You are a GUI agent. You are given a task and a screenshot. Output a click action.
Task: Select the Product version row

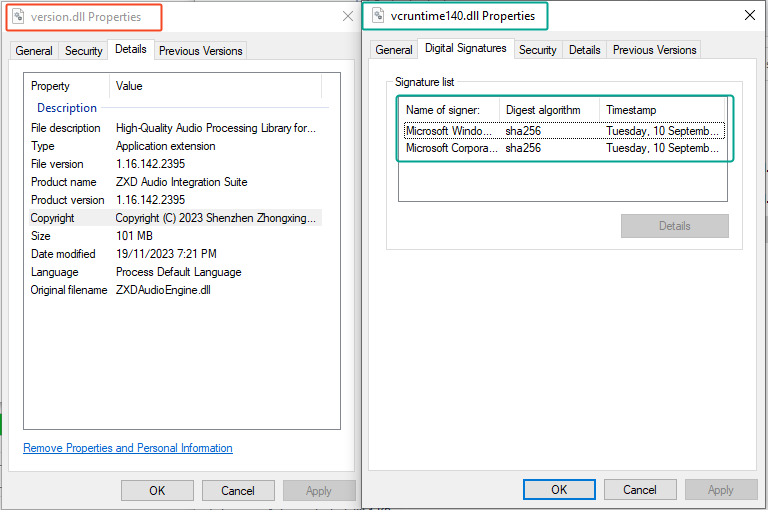point(175,200)
